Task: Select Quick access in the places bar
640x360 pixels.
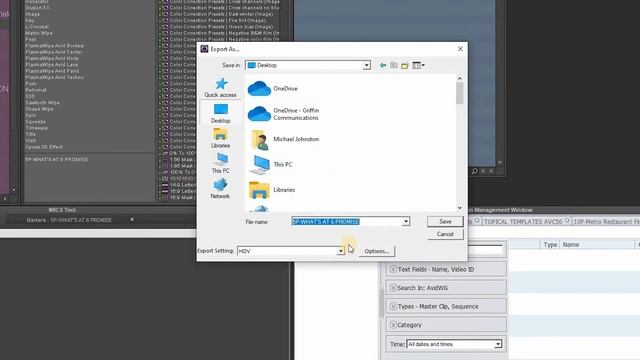Action: click(220, 88)
